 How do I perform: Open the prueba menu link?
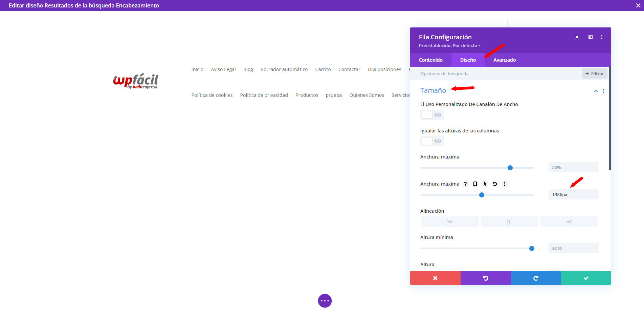[x=334, y=95]
